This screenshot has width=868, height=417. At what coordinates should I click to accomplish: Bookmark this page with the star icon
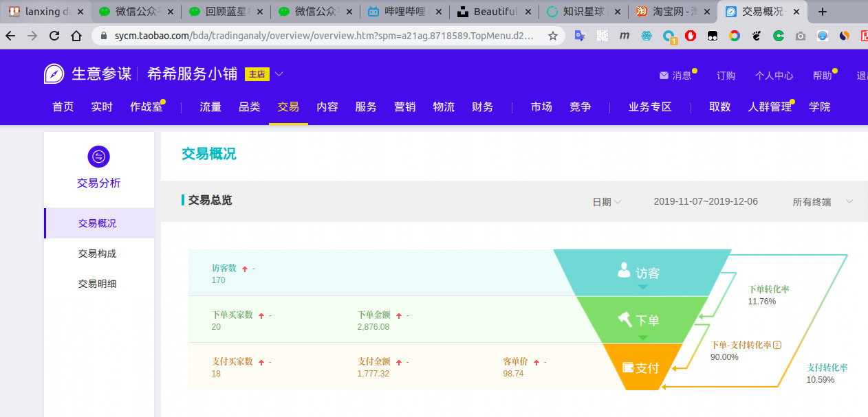[553, 36]
